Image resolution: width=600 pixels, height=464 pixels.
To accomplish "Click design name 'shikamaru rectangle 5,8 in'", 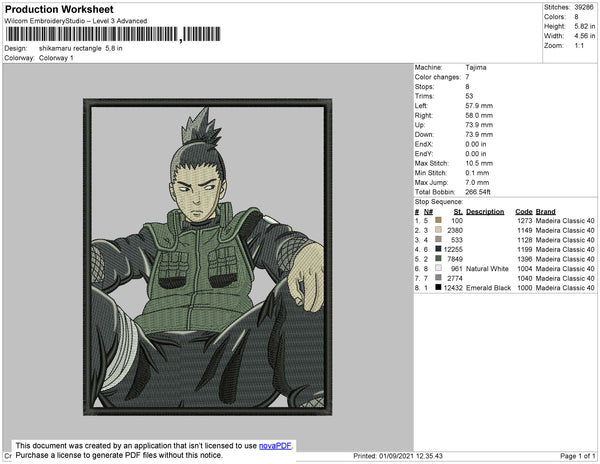I will click(x=81, y=49).
